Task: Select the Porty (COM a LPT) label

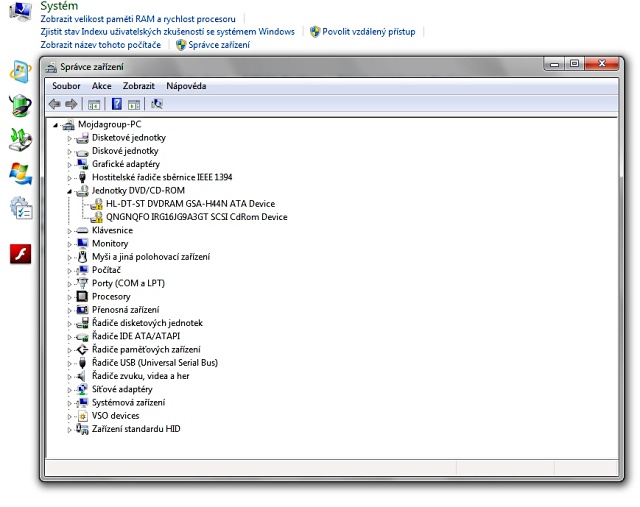Action: [128, 283]
